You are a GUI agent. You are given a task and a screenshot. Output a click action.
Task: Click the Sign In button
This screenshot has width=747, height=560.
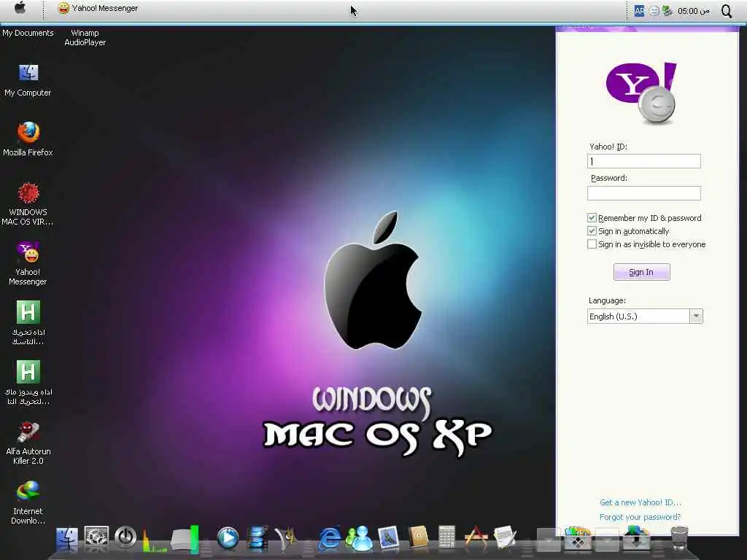641,273
